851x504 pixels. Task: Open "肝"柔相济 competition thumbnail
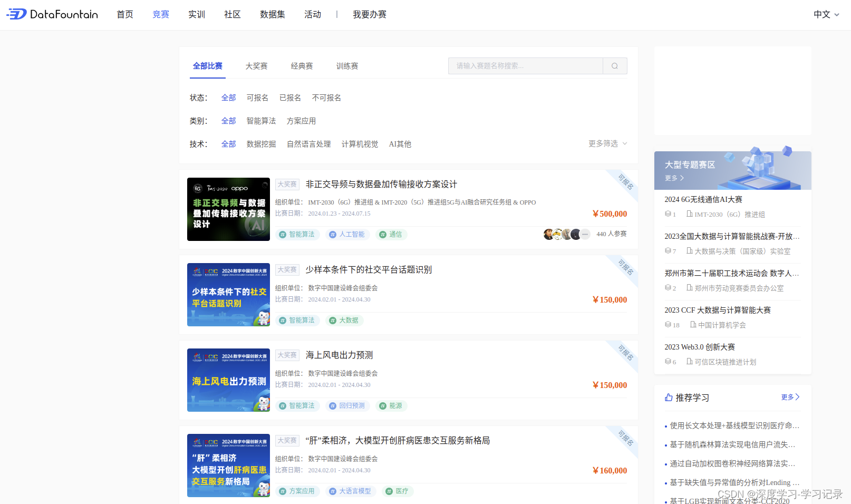click(x=228, y=466)
